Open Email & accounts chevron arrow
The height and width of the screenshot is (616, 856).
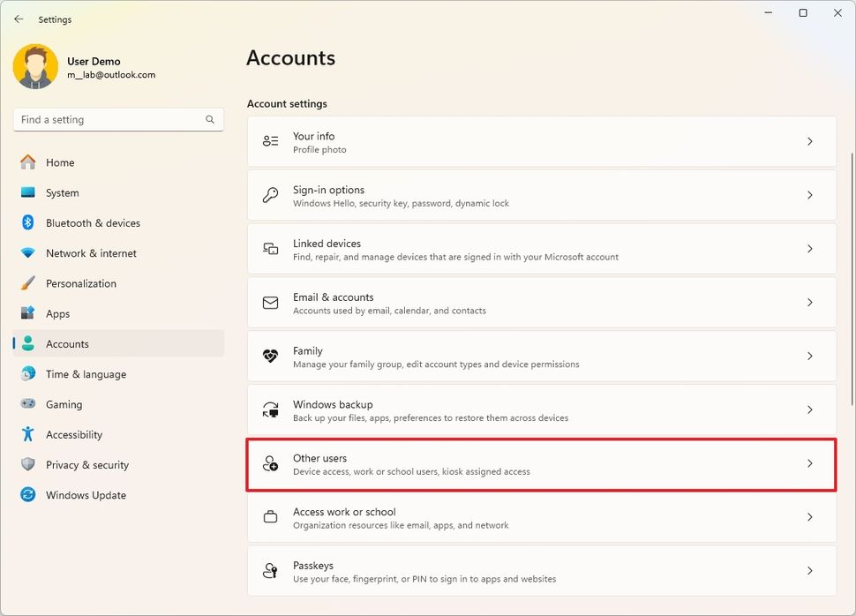809,302
